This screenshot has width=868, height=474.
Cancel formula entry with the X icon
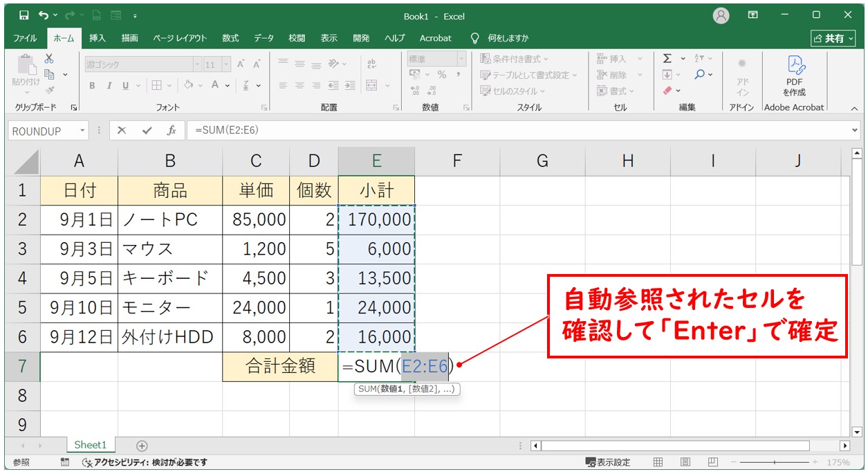(122, 130)
